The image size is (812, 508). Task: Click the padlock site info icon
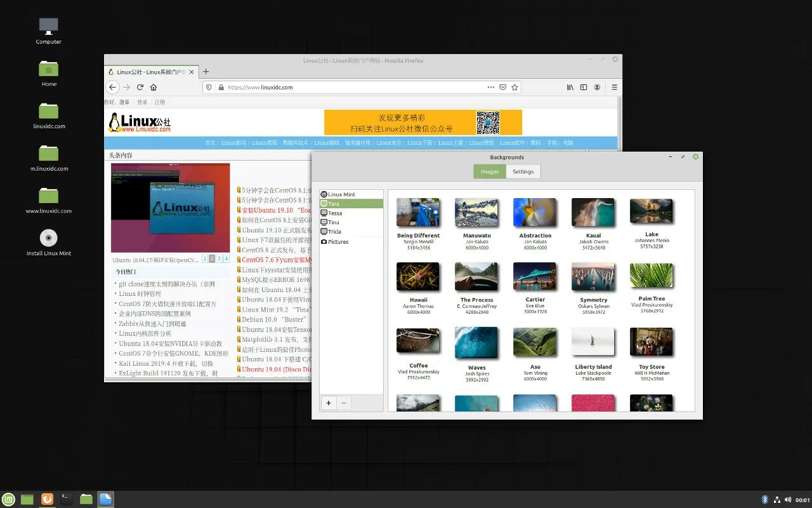[x=221, y=87]
